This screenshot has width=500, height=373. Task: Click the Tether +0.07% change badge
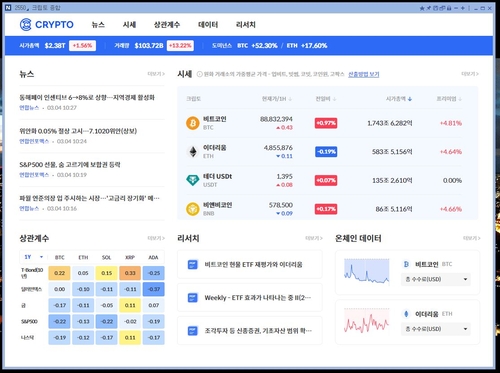(326, 180)
